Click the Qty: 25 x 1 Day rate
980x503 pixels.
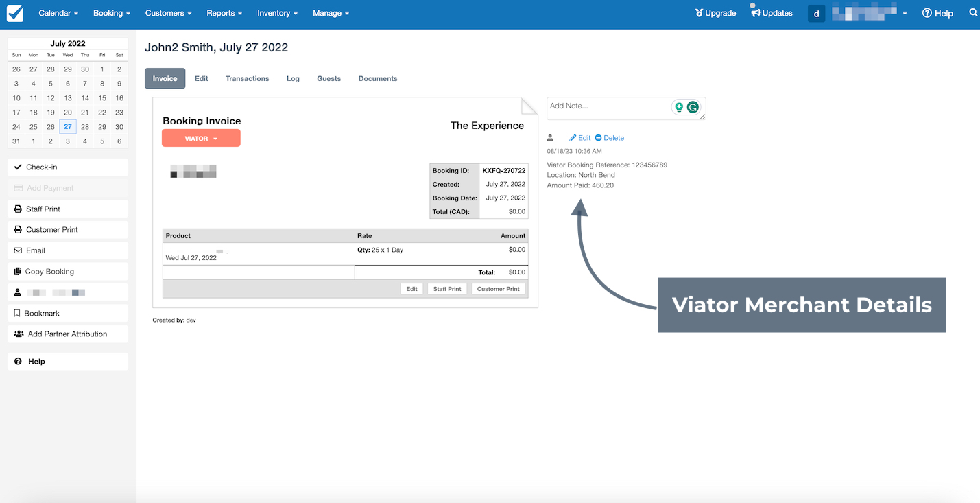pos(380,250)
